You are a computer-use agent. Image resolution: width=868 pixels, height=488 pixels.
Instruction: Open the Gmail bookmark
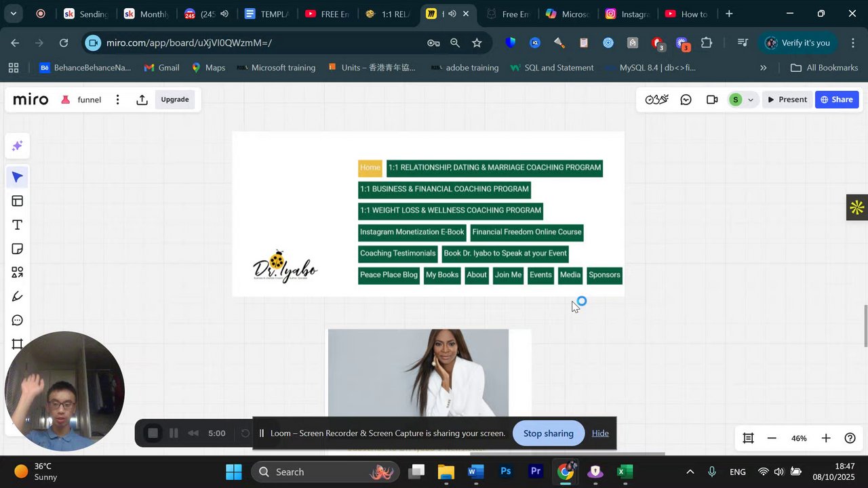pos(161,68)
